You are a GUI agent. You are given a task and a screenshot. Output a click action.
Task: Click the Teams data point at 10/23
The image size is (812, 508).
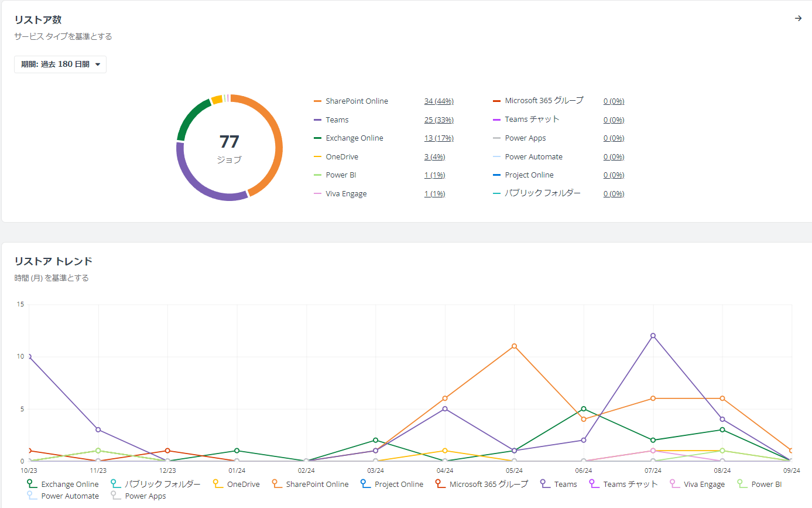[29, 356]
